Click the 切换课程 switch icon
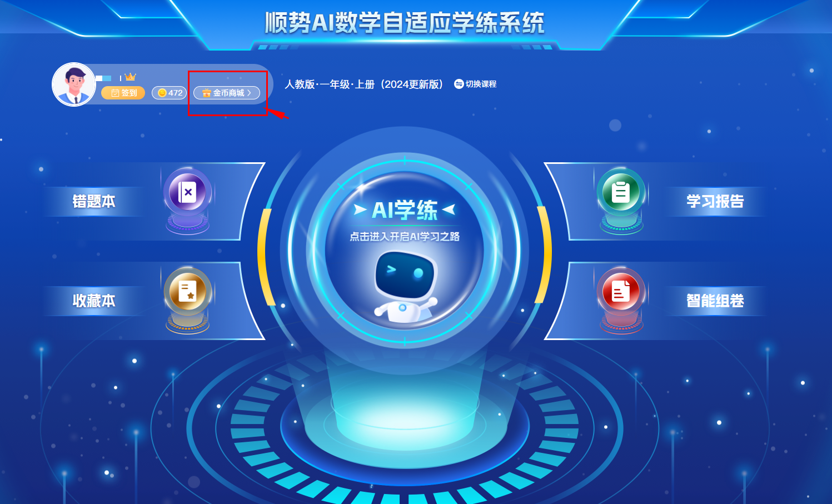This screenshot has height=504, width=832. coord(459,84)
